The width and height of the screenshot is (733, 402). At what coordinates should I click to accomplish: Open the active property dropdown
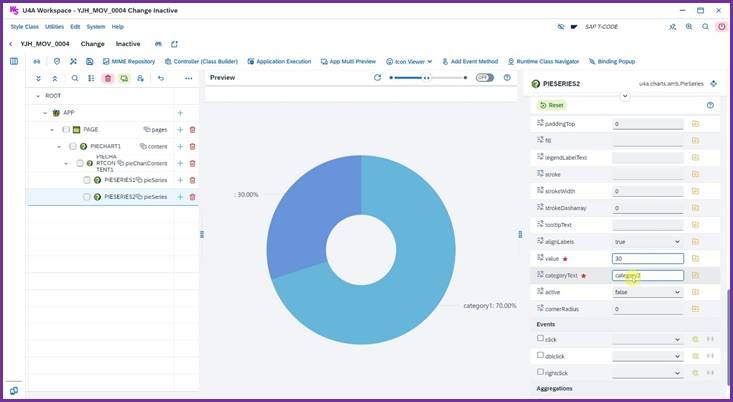647,292
